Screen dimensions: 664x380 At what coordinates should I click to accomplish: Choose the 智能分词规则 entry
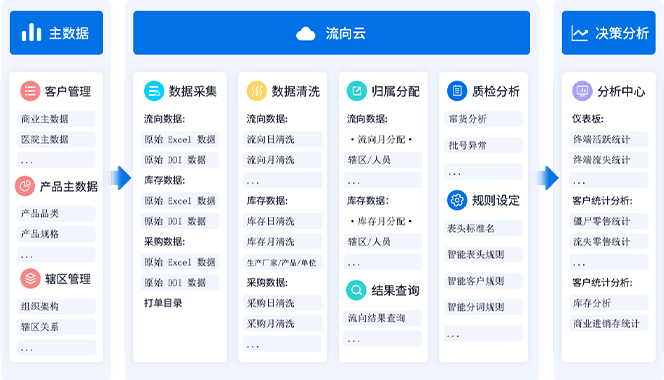click(x=484, y=307)
